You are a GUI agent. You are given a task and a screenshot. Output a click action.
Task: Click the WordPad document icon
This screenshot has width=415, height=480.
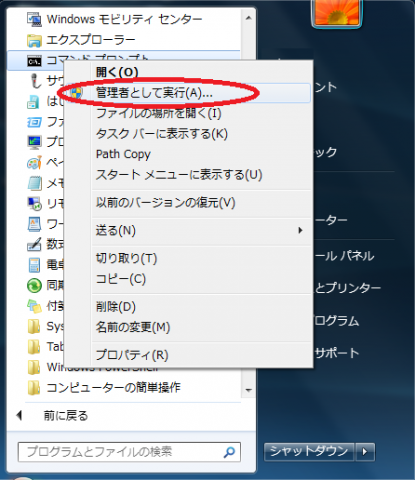(x=34, y=224)
